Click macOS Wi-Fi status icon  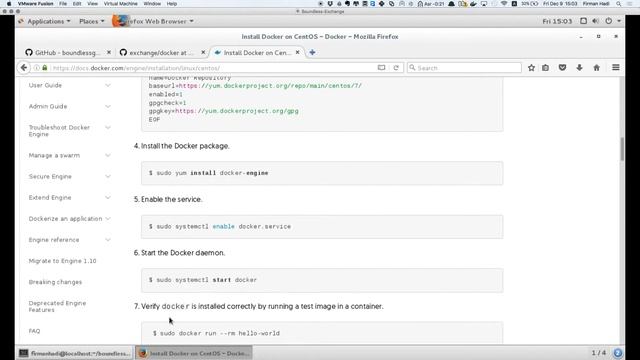504,4
